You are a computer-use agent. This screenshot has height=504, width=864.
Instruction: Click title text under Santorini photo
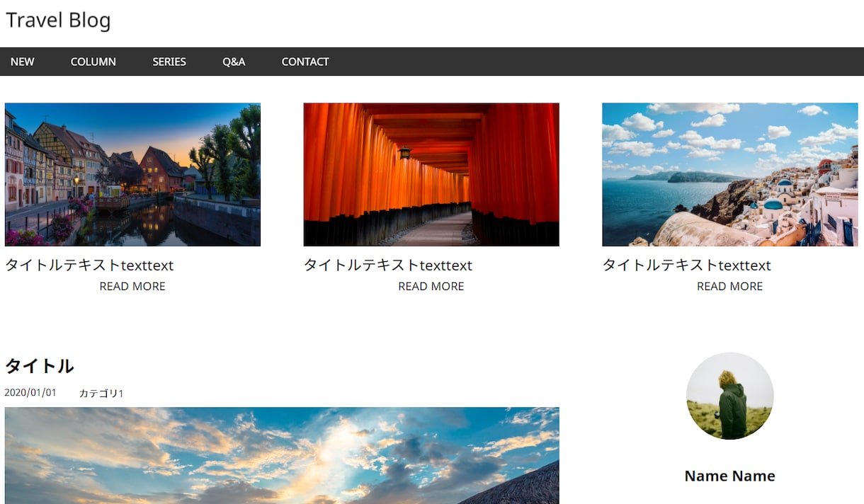pos(687,265)
